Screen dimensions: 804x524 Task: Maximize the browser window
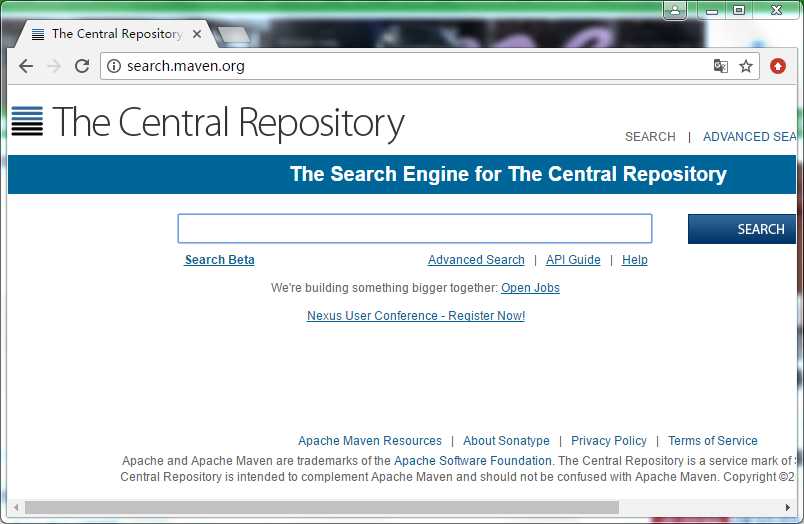pyautogui.click(x=739, y=10)
